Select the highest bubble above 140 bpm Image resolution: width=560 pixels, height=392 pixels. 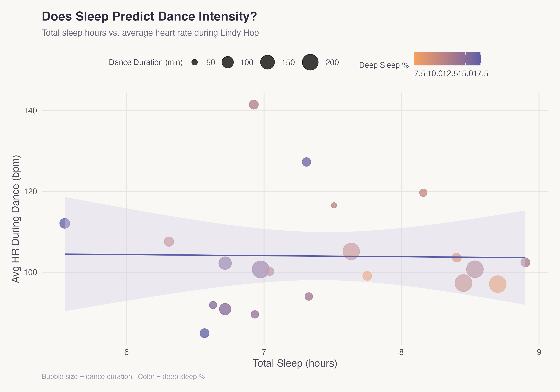coord(254,105)
